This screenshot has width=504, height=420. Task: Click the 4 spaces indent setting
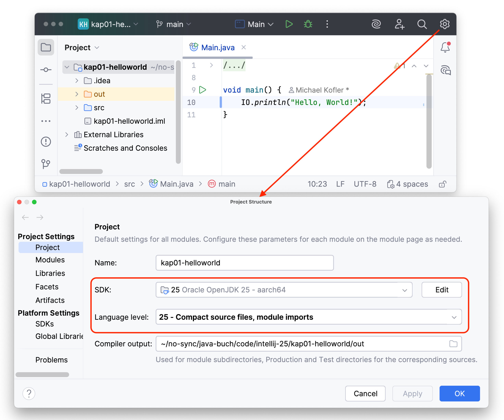click(408, 184)
